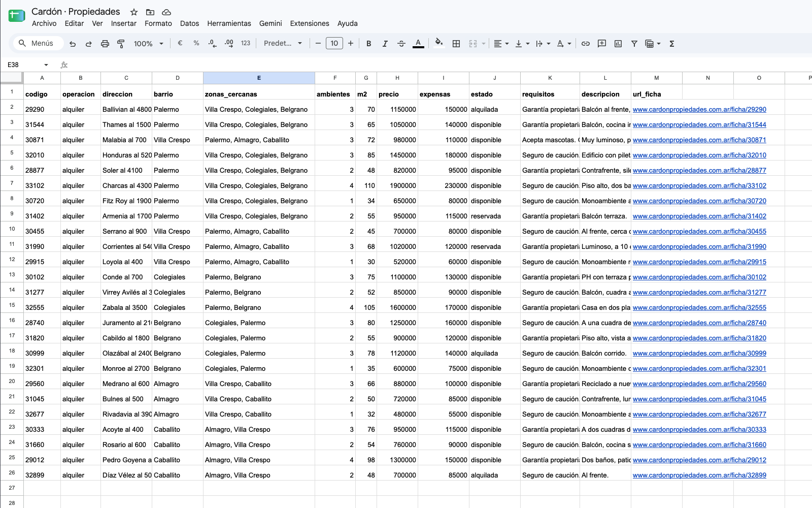Screen dimensions: 812x508
Task: View cloud save status icon
Action: point(166,12)
